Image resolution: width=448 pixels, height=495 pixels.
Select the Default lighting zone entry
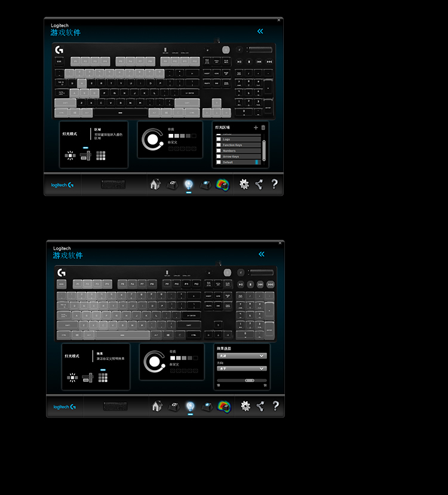(238, 162)
